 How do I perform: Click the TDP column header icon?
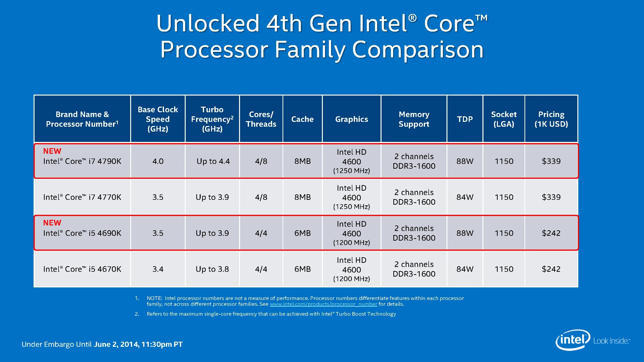point(464,117)
